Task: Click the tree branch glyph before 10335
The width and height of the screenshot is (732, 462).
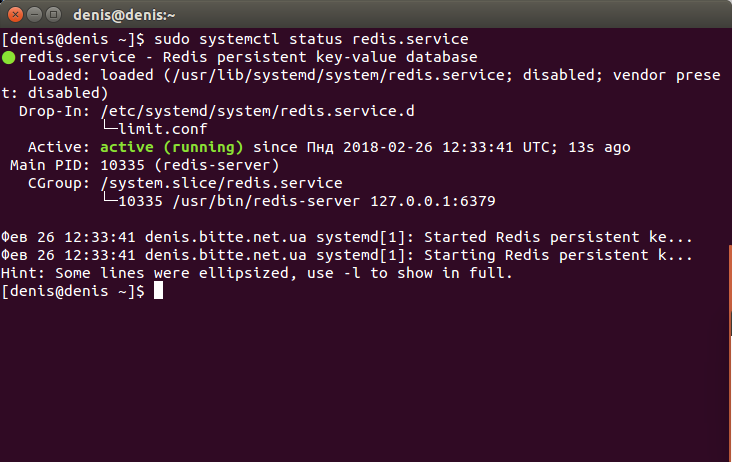Action: click(110, 198)
